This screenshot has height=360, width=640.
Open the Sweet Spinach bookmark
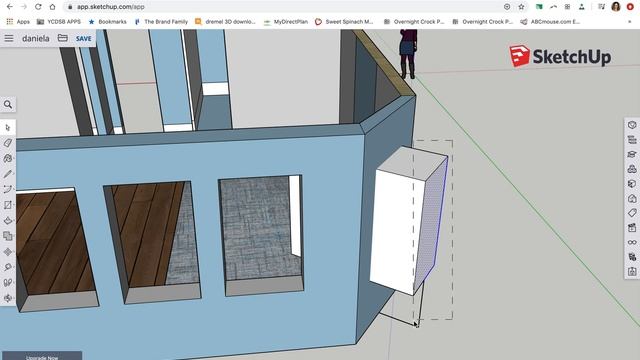tap(344, 22)
